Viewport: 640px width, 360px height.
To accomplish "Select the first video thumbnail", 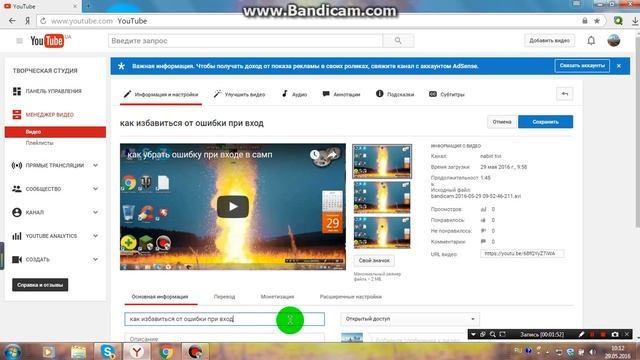I will 382,161.
